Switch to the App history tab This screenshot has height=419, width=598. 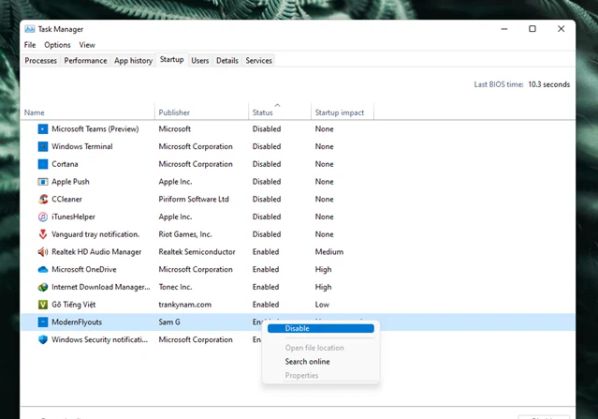pos(133,61)
